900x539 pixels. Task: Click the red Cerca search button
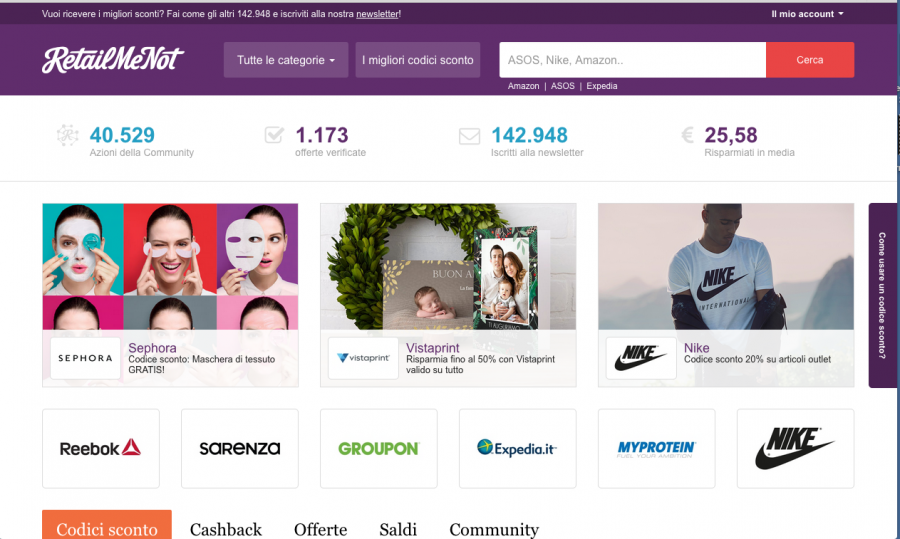(810, 60)
